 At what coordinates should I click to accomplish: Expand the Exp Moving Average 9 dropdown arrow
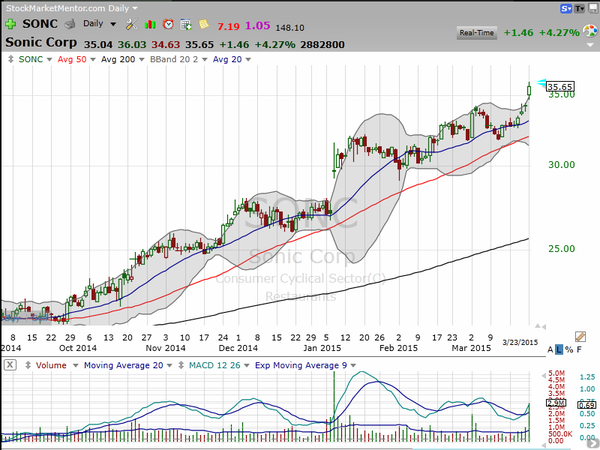353,366
